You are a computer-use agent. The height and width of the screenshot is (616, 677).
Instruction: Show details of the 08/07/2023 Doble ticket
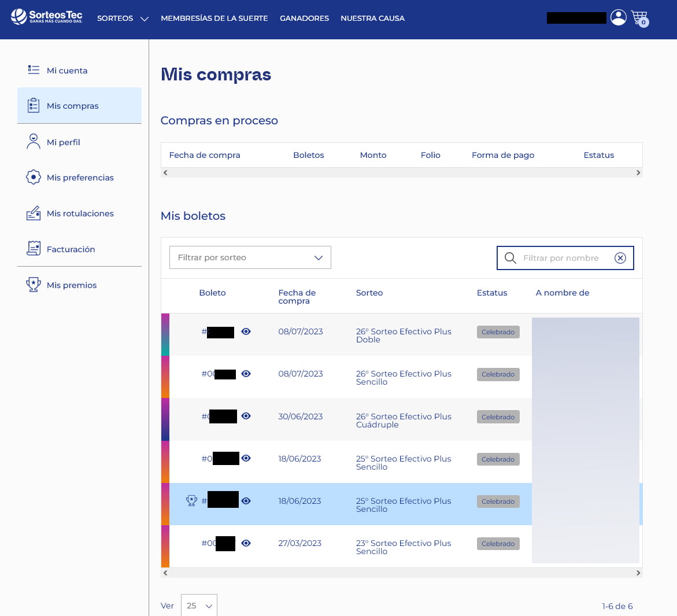[246, 331]
